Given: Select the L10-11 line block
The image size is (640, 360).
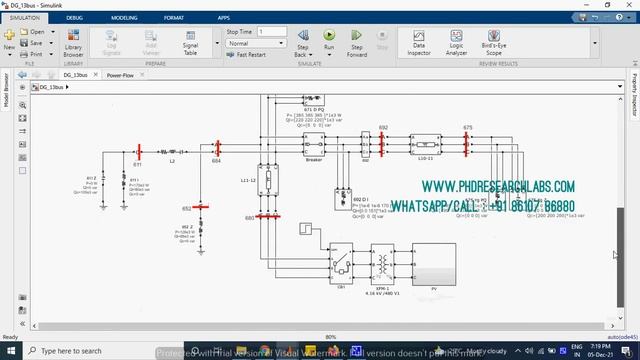Looking at the screenshot, I should tap(425, 144).
